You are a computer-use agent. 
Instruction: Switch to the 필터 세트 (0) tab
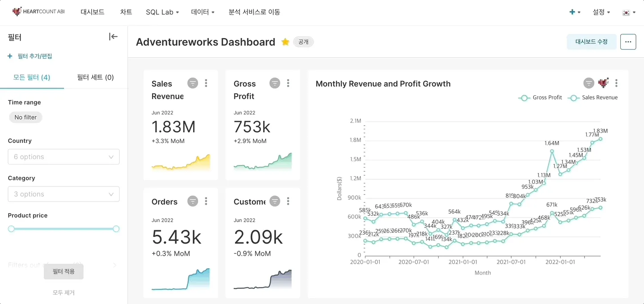click(x=95, y=77)
